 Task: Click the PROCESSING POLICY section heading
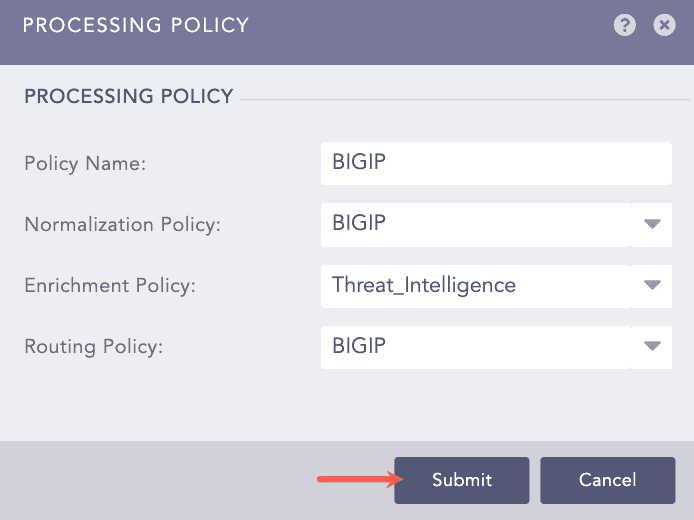click(128, 97)
